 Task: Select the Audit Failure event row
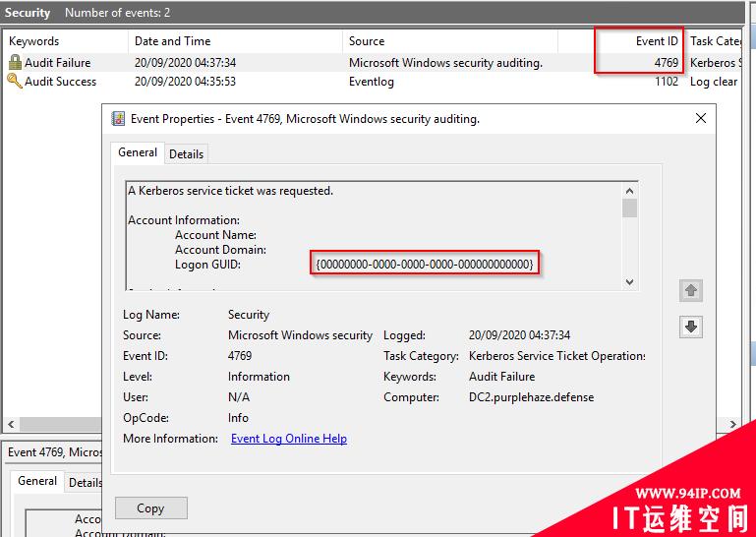[373, 62]
